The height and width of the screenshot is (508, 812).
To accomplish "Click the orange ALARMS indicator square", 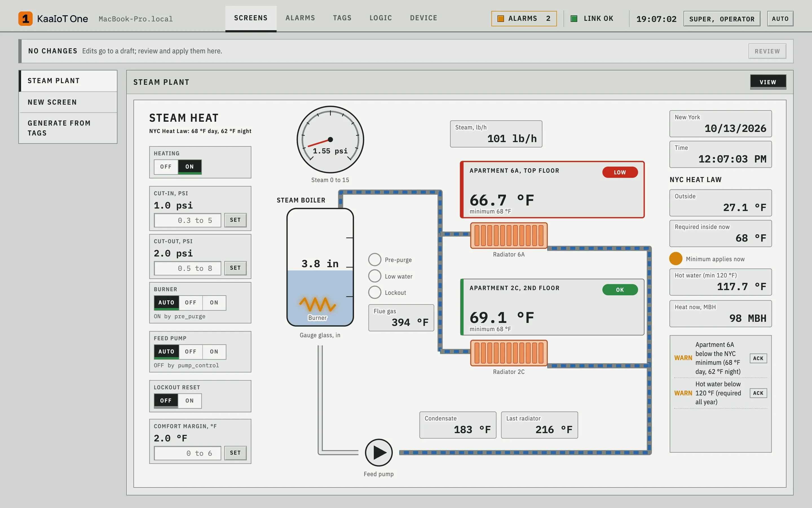I will coord(501,18).
